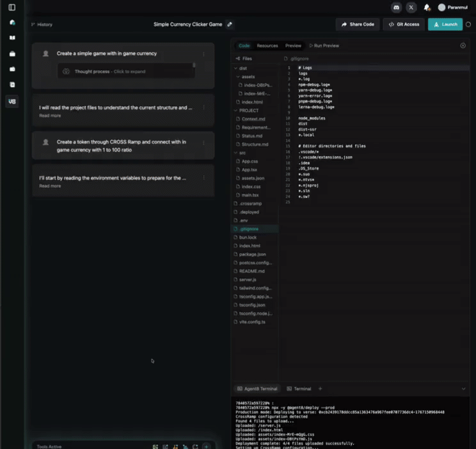
Task: Click the plus button in Tools Active bar
Action: click(x=206, y=446)
